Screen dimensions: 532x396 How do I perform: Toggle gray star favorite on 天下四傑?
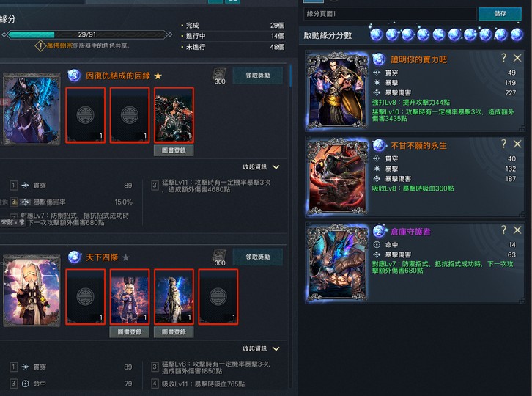click(125, 257)
